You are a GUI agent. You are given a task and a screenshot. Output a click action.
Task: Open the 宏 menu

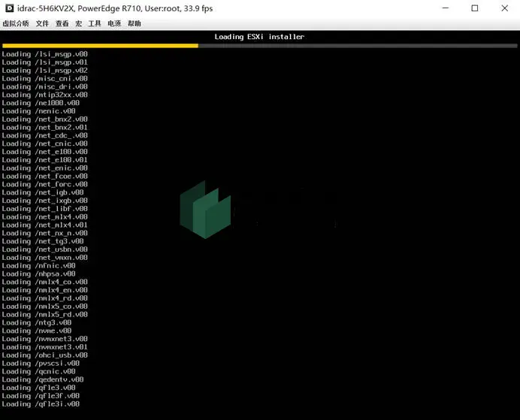(x=79, y=23)
